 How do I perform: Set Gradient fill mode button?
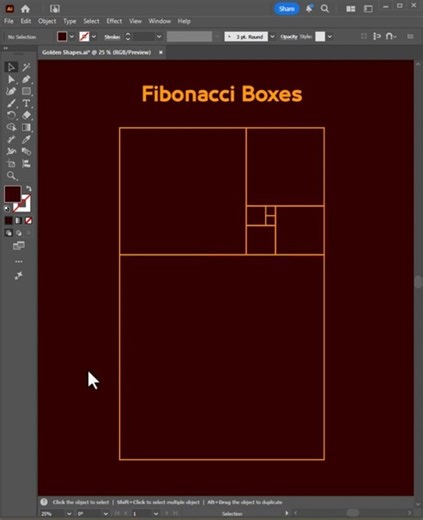[x=19, y=220]
